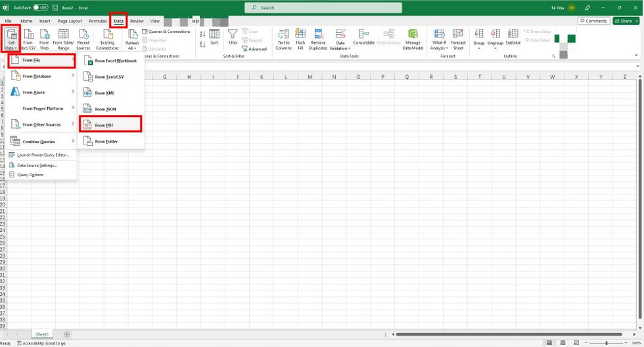The height and width of the screenshot is (347, 644).
Task: Expand the From Other Sources submenu
Action: click(x=41, y=125)
